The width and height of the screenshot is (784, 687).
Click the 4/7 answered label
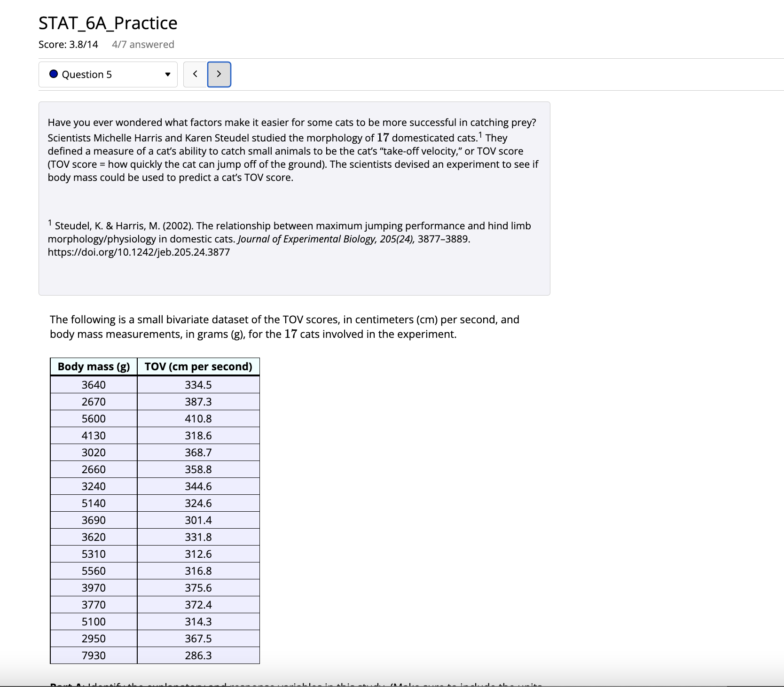[142, 44]
